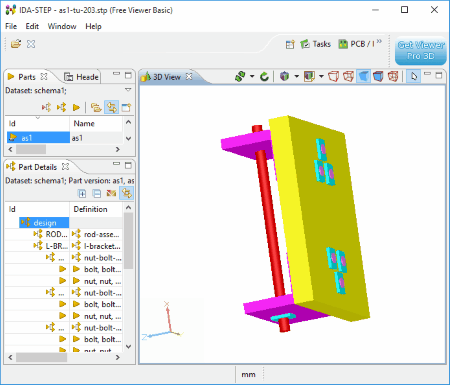Open the Window menu
This screenshot has height=385, width=450.
tap(62, 26)
